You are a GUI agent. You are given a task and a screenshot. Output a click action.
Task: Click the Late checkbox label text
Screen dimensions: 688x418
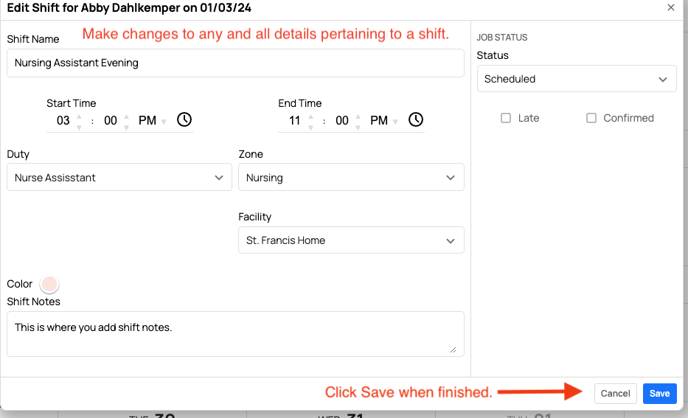528,118
